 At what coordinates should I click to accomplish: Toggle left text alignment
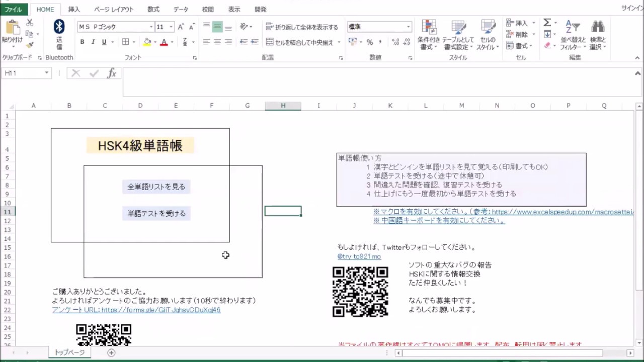click(x=206, y=42)
